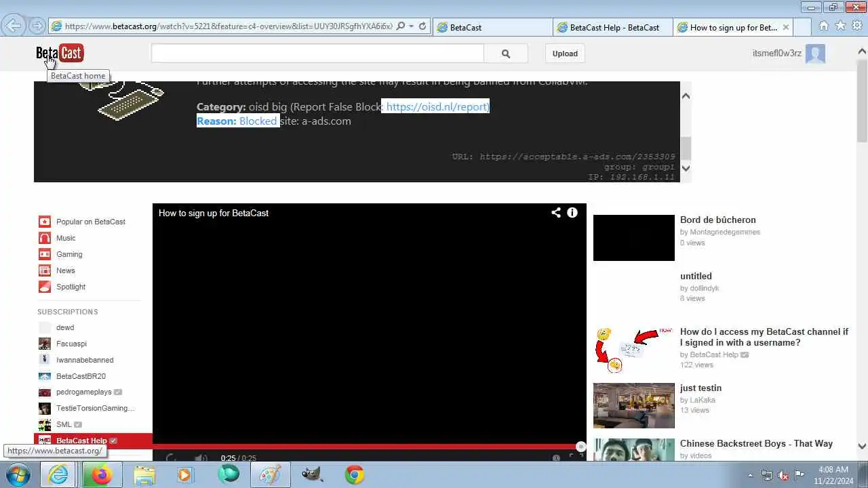Screen dimensions: 868x488
Task: Click the Spotlight sidebar icon
Action: [44, 287]
